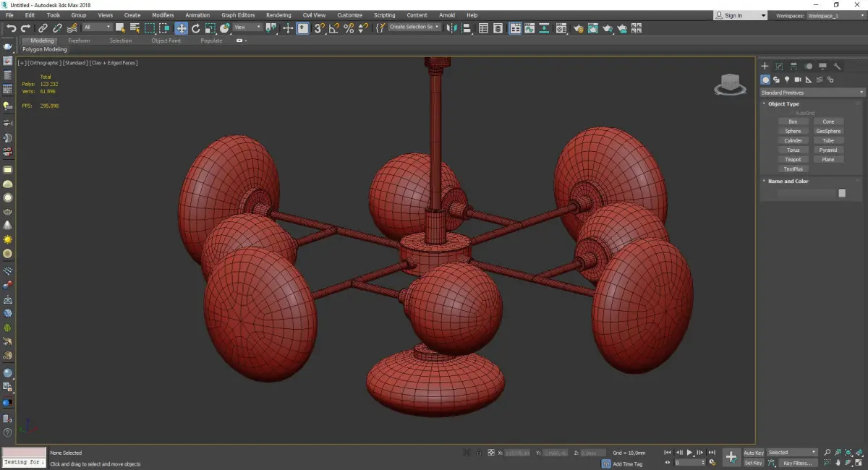This screenshot has width=868, height=470.
Task: Toggle the Percent Snap button
Action: (349, 28)
